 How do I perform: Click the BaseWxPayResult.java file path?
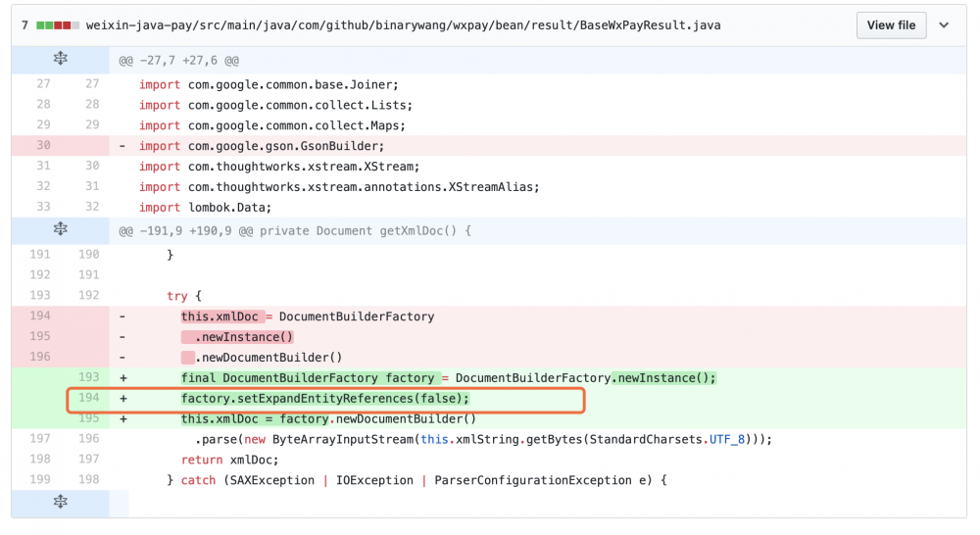pyautogui.click(x=403, y=25)
